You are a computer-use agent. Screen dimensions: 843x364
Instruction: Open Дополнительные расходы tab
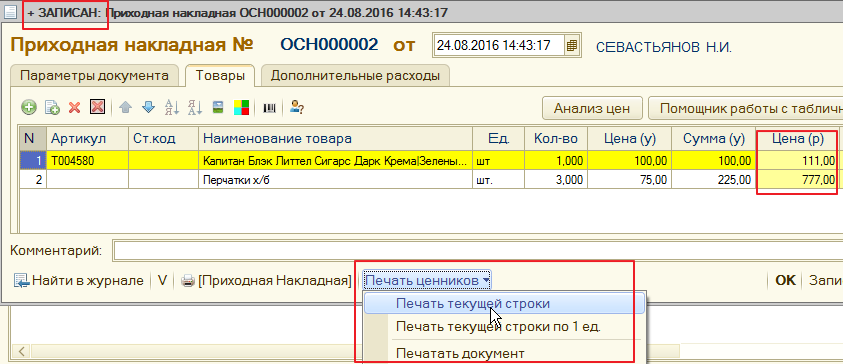tap(355, 76)
